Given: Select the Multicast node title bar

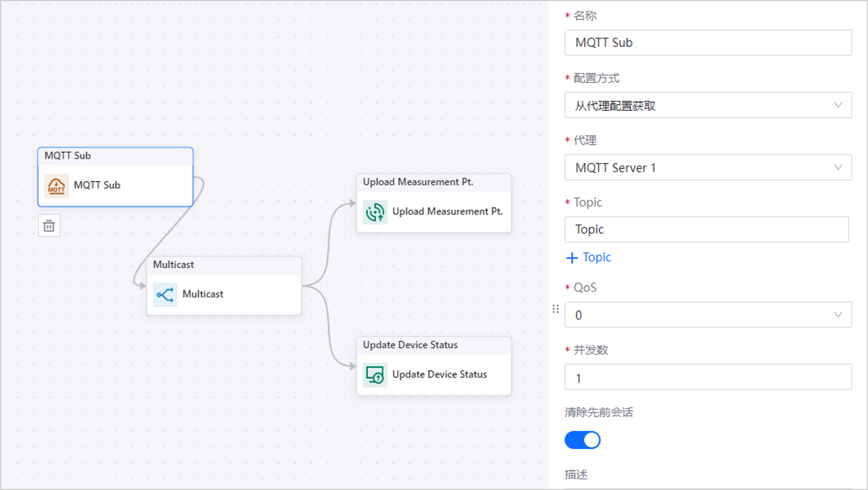Looking at the screenshot, I should tap(224, 265).
